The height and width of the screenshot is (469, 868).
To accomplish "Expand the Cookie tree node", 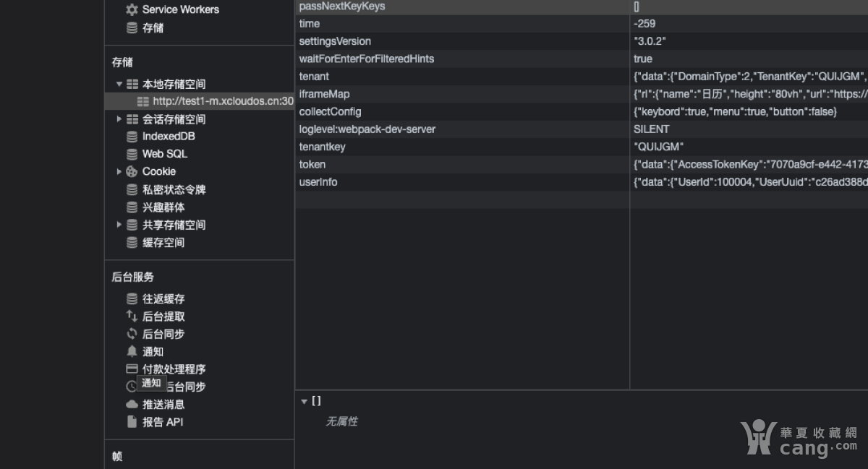I will point(119,172).
